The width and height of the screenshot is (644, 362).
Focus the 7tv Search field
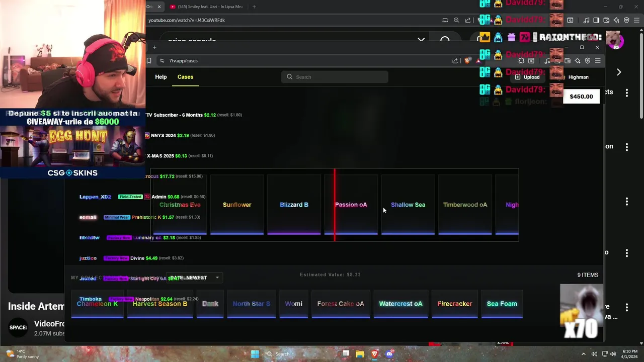click(335, 77)
